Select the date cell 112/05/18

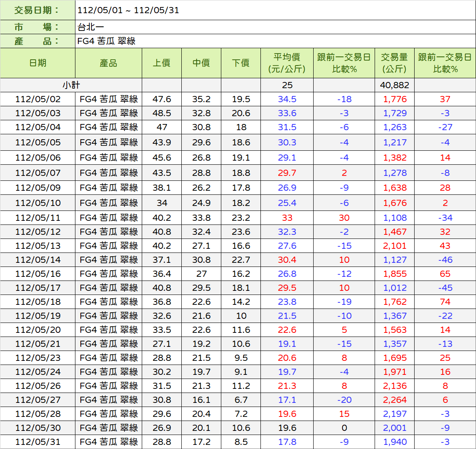[x=38, y=302]
